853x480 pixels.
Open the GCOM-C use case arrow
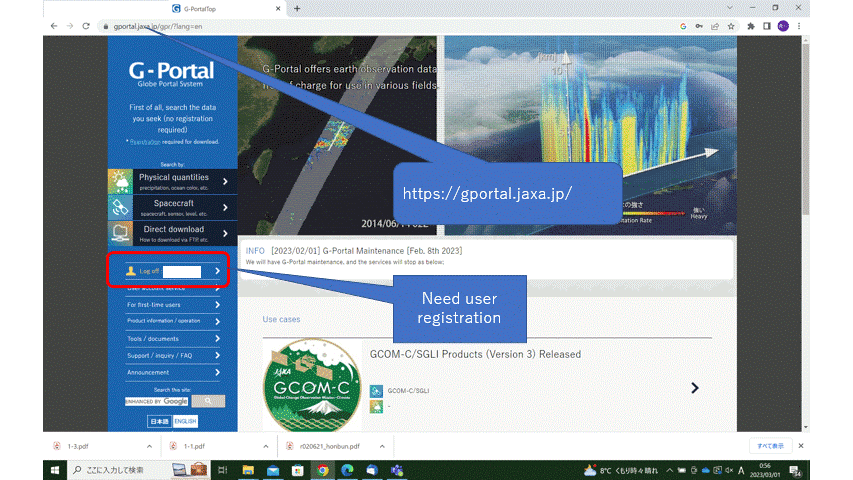[695, 388]
